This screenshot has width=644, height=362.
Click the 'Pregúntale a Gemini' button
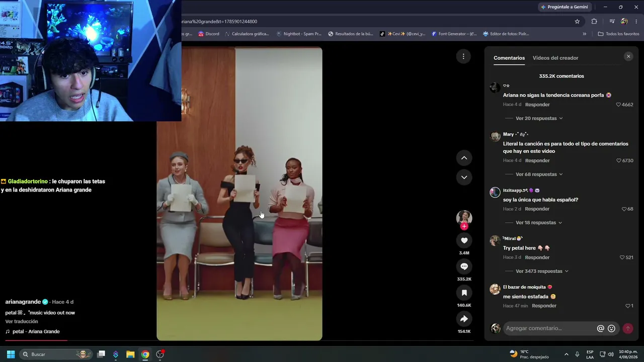click(x=564, y=7)
